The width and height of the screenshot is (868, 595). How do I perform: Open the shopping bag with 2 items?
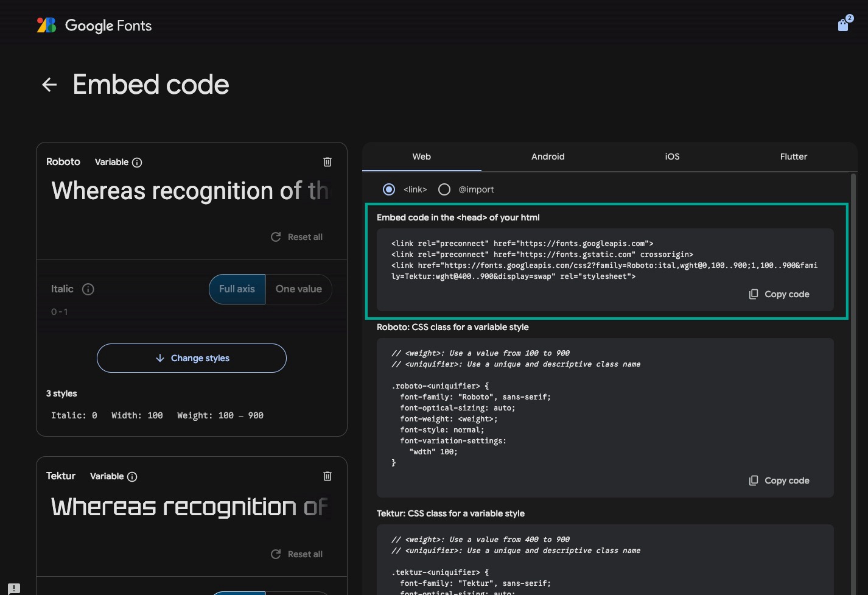tap(844, 24)
